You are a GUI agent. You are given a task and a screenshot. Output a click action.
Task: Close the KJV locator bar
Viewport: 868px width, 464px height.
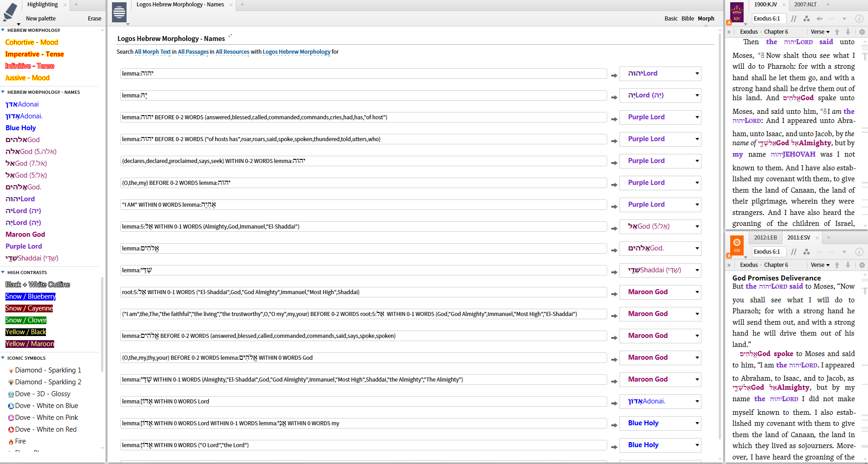coord(862,32)
